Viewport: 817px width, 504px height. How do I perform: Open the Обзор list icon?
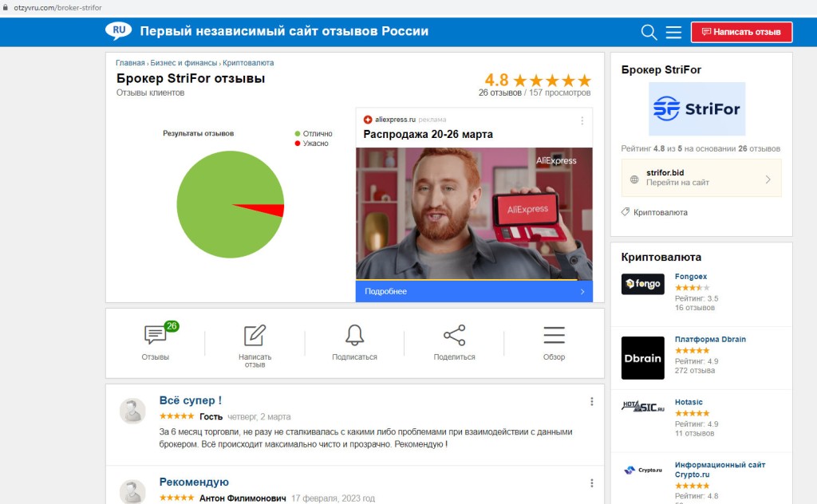point(554,335)
